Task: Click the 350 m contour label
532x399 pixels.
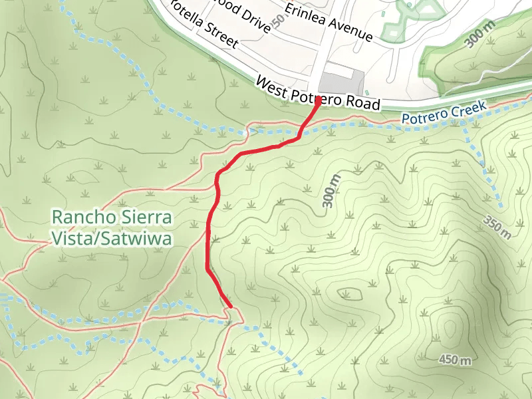Action: [x=497, y=227]
